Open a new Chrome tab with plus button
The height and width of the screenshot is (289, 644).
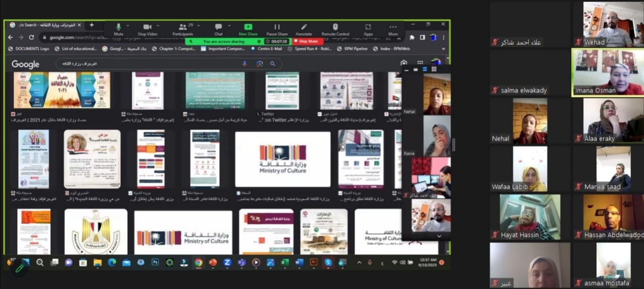[x=92, y=25]
